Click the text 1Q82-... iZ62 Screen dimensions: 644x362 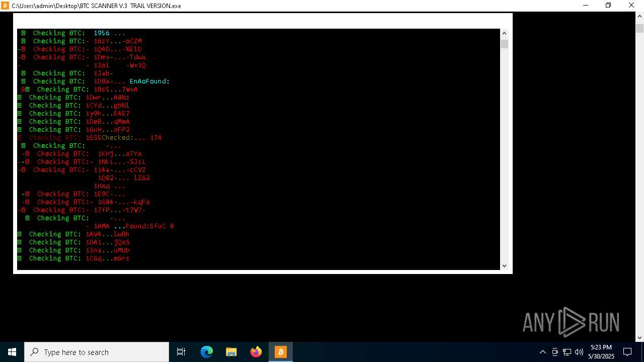click(x=124, y=178)
